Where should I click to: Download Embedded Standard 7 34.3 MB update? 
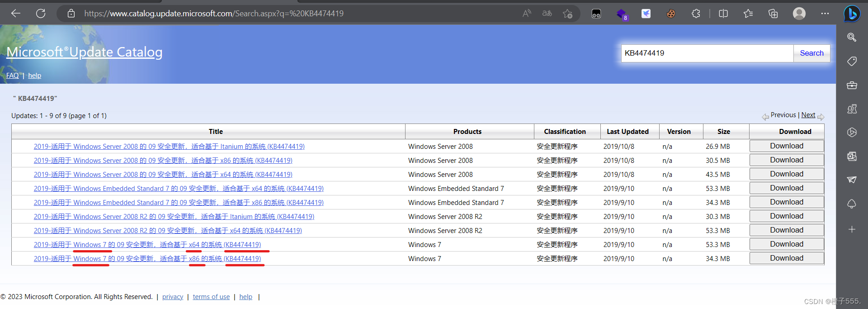pos(787,202)
